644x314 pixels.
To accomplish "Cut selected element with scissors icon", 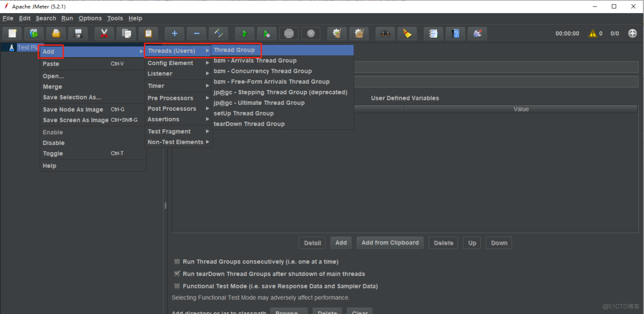I will [104, 33].
